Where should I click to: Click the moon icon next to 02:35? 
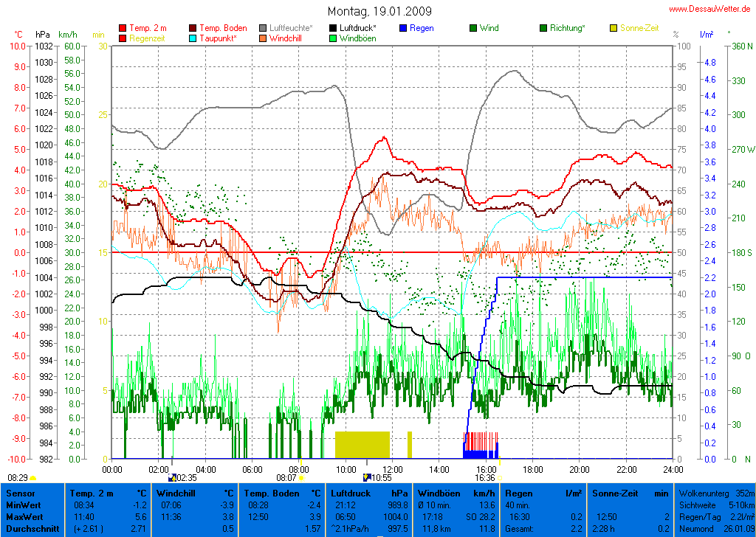(172, 478)
